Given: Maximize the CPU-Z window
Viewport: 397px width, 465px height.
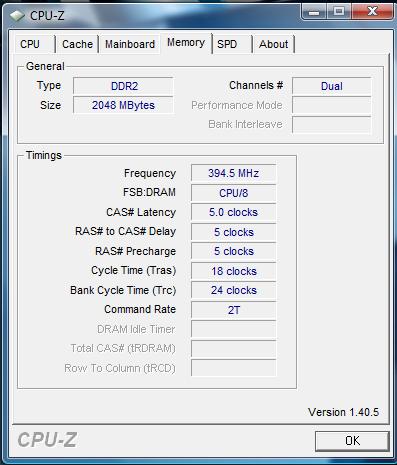Looking at the screenshot, I should [x=339, y=12].
